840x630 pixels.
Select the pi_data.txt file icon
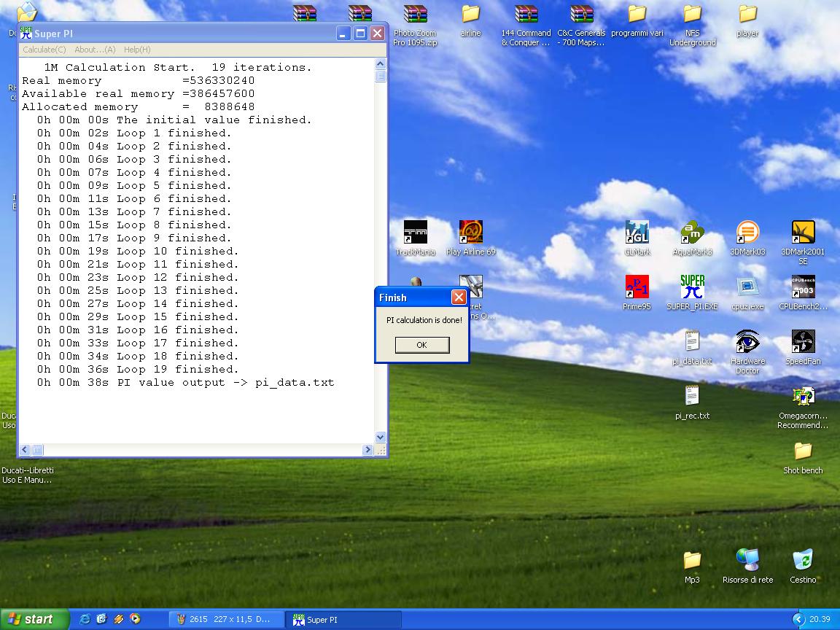point(692,347)
